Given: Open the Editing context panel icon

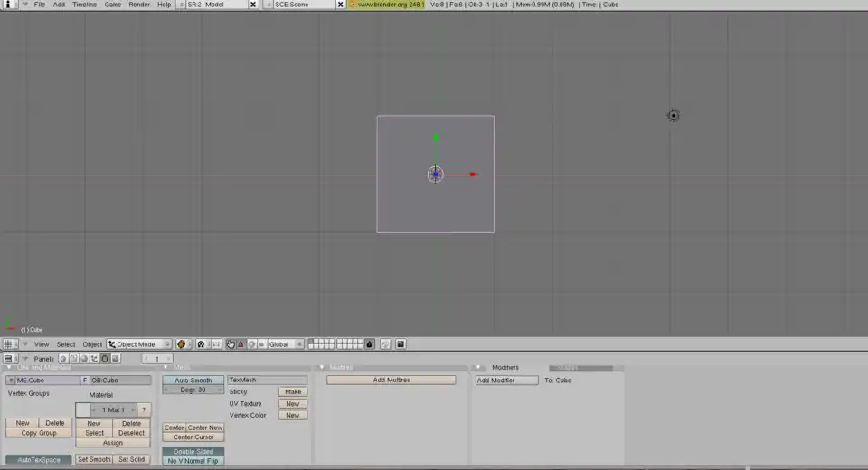Looking at the screenshot, I should (105, 359).
